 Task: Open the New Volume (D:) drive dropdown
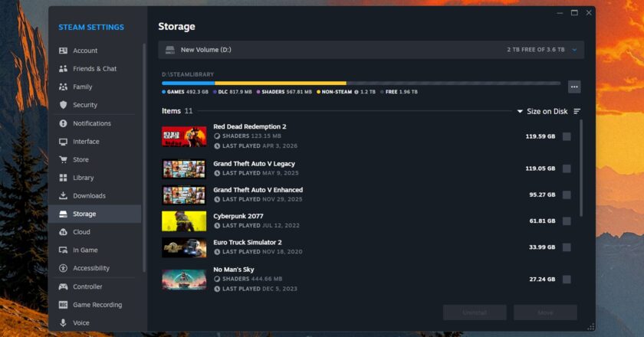coord(371,50)
